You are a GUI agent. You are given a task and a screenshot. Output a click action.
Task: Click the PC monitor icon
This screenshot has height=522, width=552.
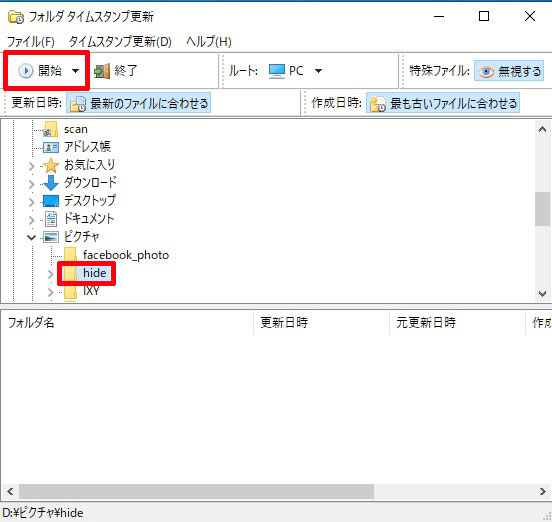click(x=277, y=71)
